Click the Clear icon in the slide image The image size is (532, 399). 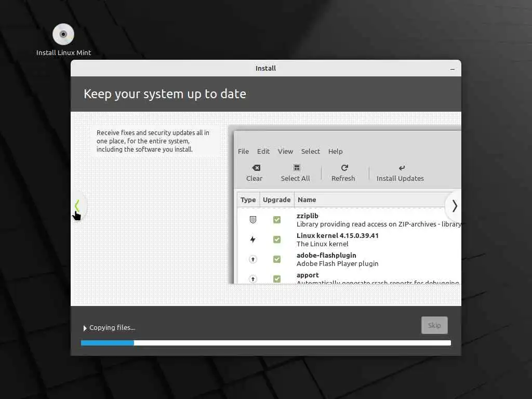[256, 168]
